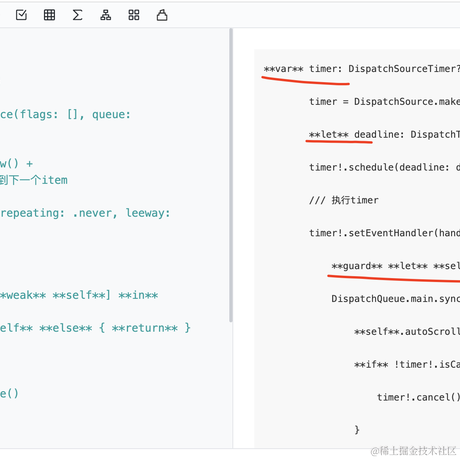
Task: Click 'DispatchQueue.main.sync' line in preview
Action: point(396,299)
